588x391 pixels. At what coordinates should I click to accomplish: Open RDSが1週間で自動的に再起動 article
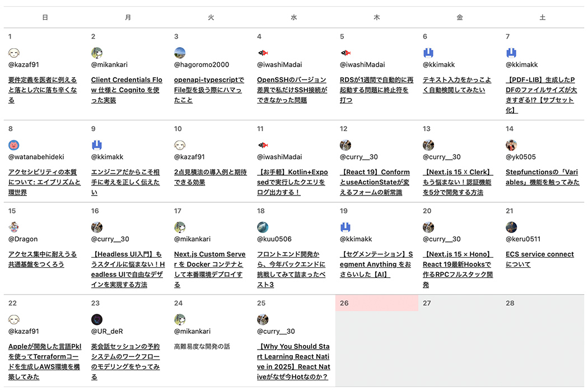pos(376,90)
